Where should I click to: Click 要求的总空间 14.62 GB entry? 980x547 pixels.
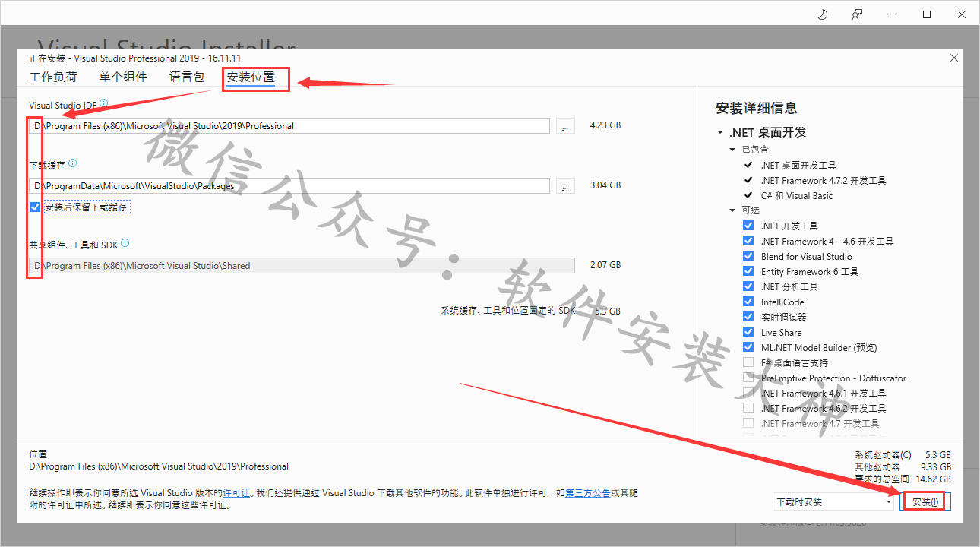[903, 479]
